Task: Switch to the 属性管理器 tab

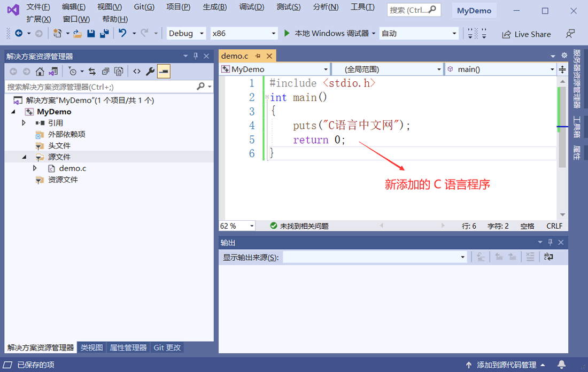Action: [x=128, y=347]
